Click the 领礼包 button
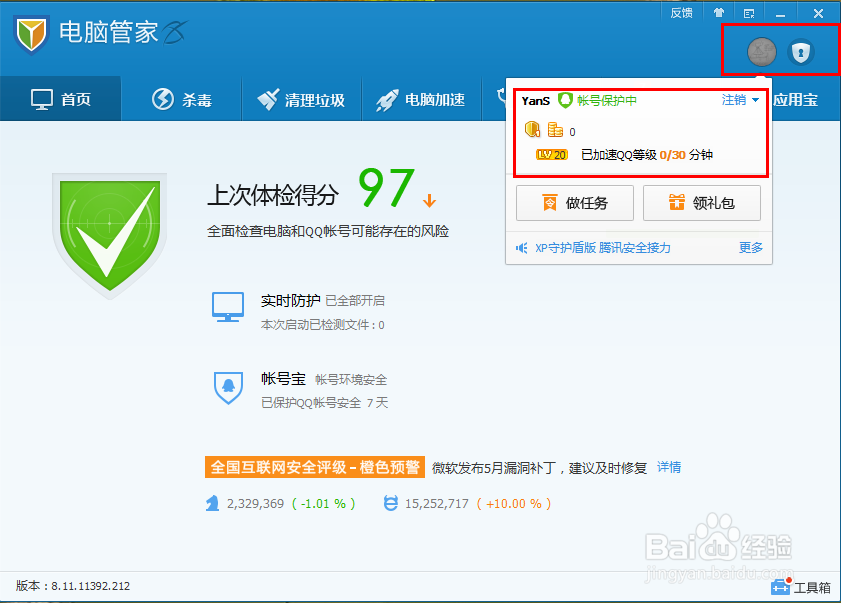The width and height of the screenshot is (841, 603). click(702, 203)
